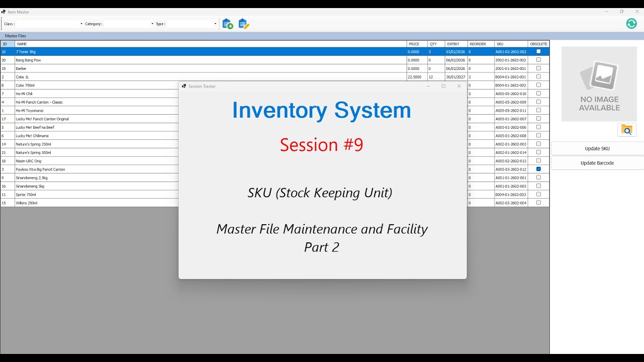Select the 7 Toner 5Kg row name
The image size is (644, 362).
(26, 52)
